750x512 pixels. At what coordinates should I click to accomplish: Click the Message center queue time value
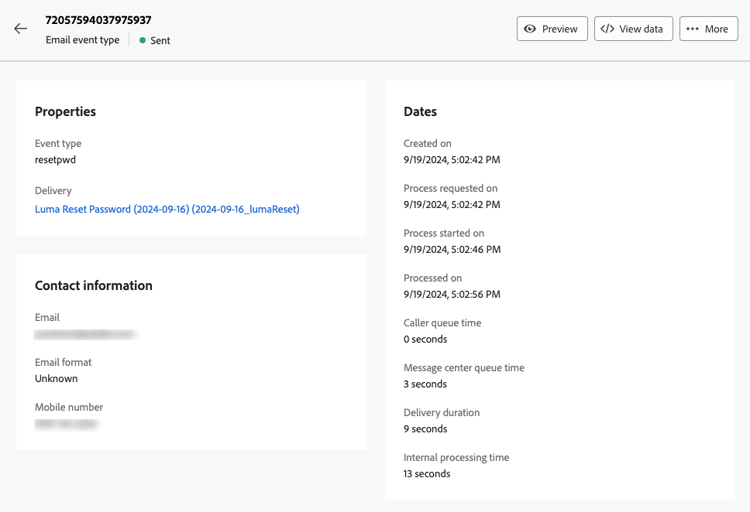pyautogui.click(x=425, y=384)
